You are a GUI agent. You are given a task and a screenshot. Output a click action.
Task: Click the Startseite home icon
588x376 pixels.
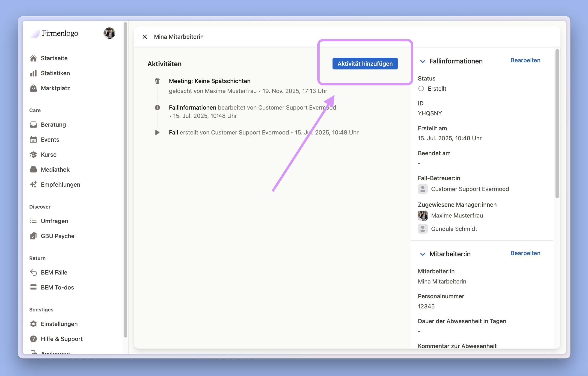33,58
